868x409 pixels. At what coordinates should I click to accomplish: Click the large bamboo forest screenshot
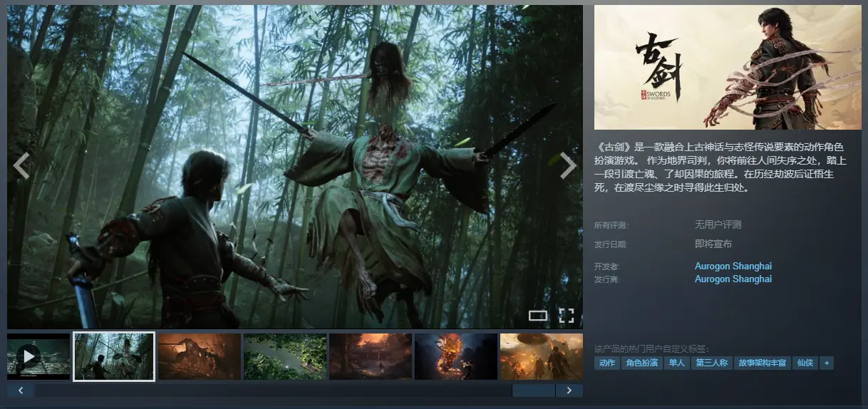[295, 167]
